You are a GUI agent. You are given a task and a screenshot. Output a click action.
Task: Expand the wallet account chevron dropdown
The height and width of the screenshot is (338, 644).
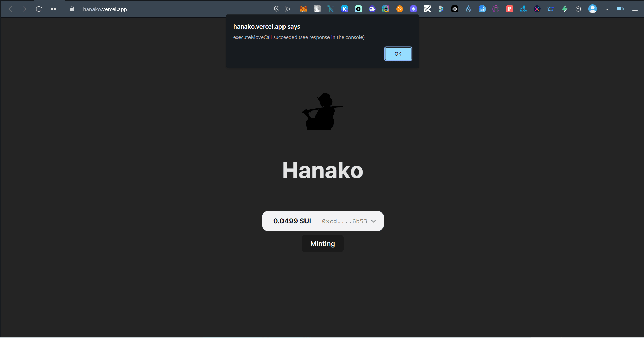[374, 221]
